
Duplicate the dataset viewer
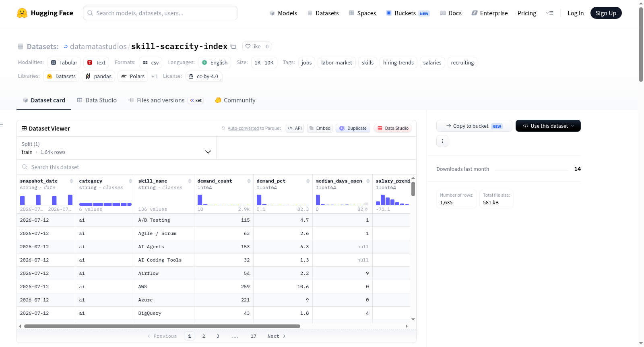(353, 128)
